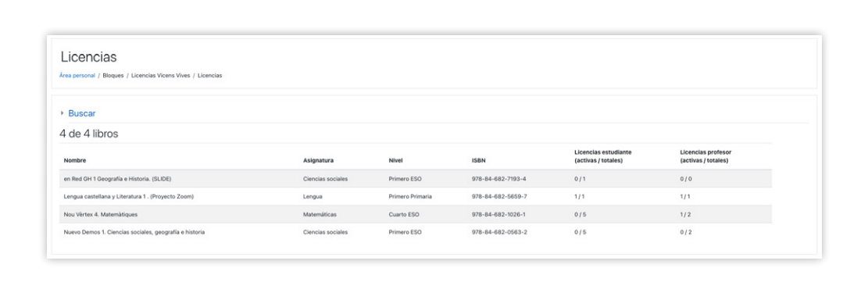Screen dimensions: 868x300
Task: Click student licenses '0 / 5' for Nou Vèrtex
Action: point(580,214)
